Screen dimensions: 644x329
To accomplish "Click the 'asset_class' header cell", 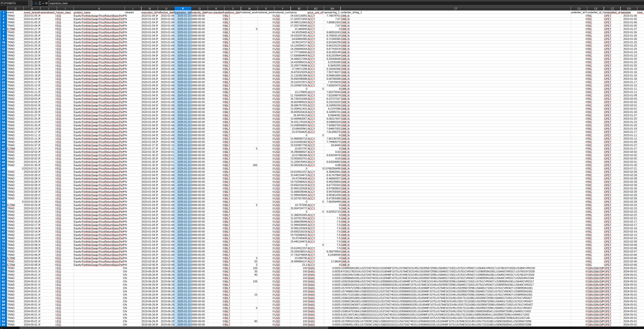I will tap(65, 12).
